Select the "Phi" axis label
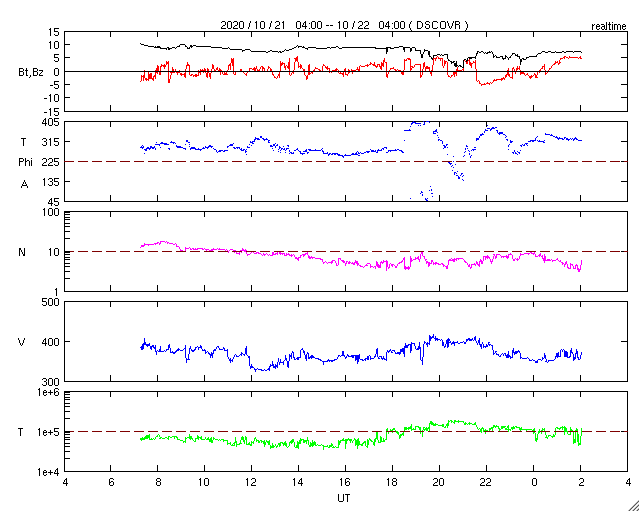This screenshot has width=640, height=512. point(25,163)
